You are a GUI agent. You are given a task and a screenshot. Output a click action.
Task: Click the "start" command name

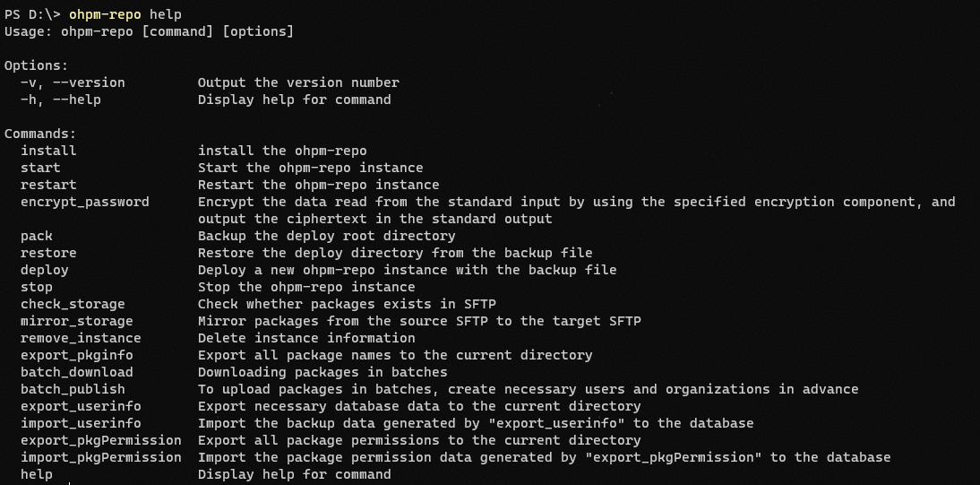(x=40, y=168)
